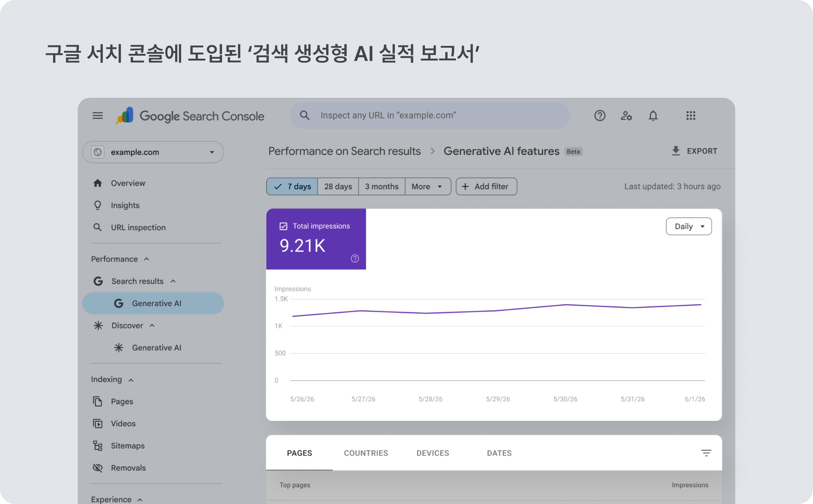Image resolution: width=813 pixels, height=504 pixels.
Task: Open the table filter rows icon
Action: point(706,453)
